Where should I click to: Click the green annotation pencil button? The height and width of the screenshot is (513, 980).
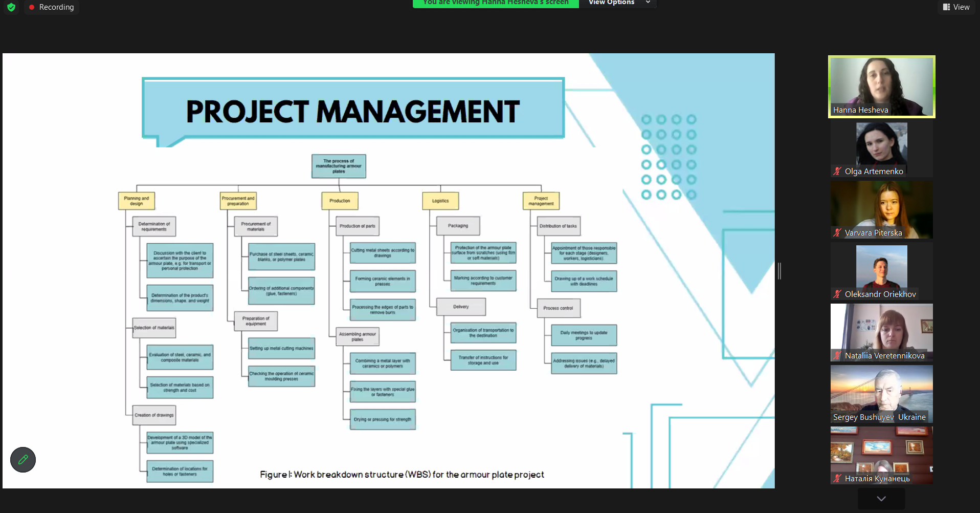[23, 460]
